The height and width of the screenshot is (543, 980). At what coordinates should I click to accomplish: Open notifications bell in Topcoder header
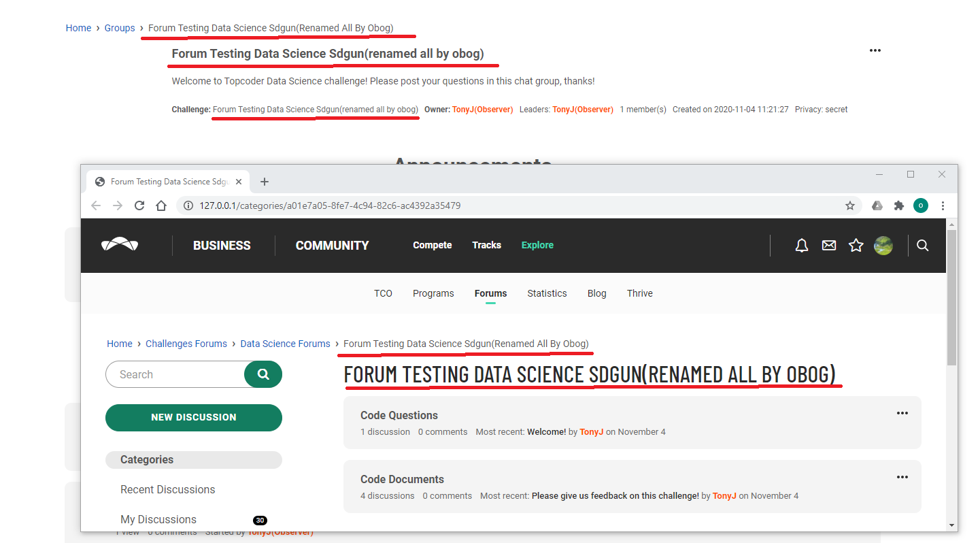pyautogui.click(x=802, y=246)
